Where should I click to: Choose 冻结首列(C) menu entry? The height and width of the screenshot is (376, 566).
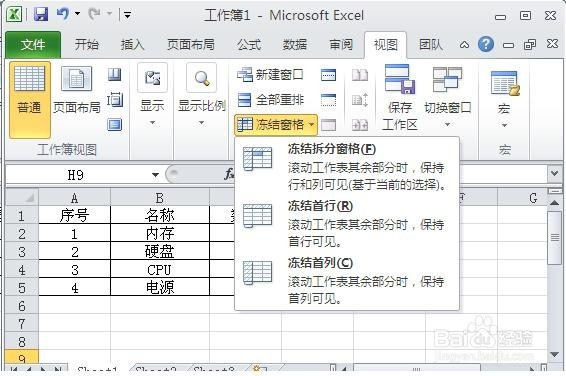coord(347,281)
